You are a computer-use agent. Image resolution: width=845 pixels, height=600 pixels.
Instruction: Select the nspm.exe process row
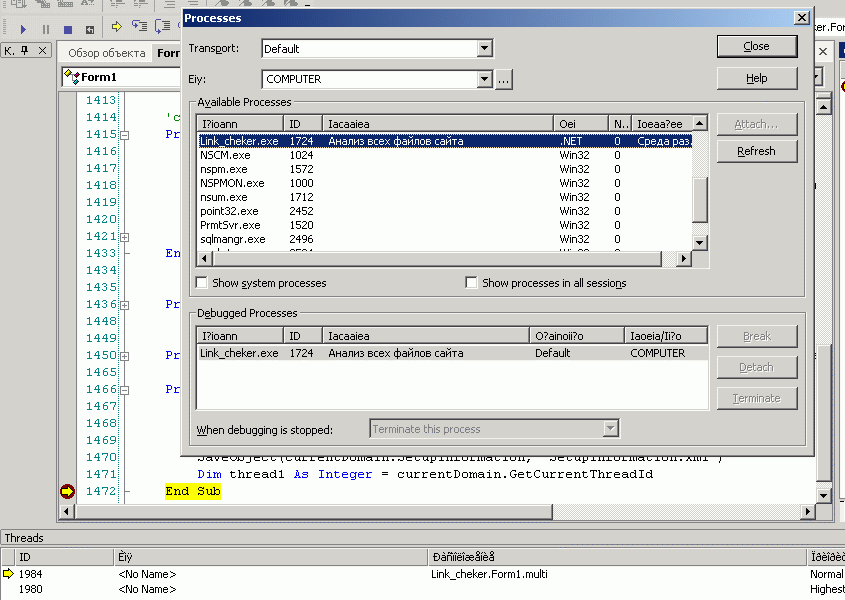[x=445, y=169]
